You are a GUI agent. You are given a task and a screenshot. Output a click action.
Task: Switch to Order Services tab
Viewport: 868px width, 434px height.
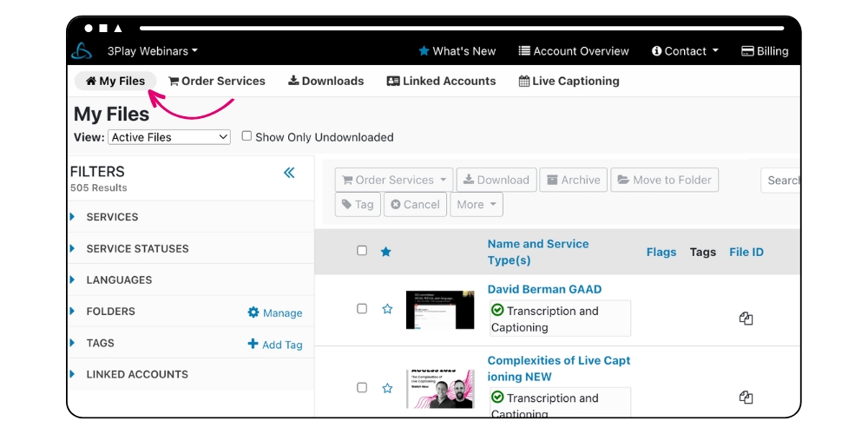(x=217, y=81)
